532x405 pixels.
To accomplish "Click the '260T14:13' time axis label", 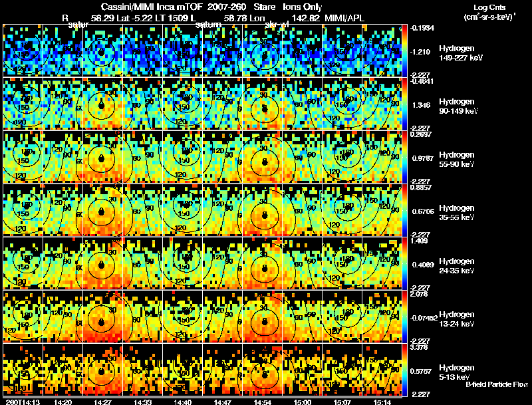I will click(x=23, y=402).
